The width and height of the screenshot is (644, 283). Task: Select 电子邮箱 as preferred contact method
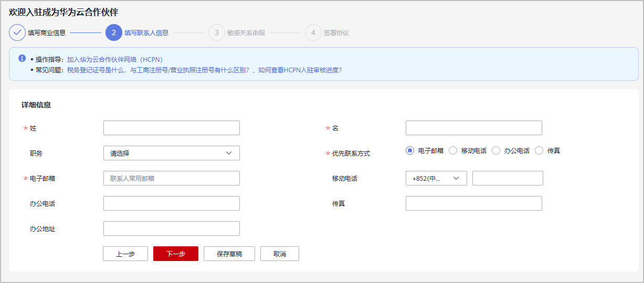[410, 151]
